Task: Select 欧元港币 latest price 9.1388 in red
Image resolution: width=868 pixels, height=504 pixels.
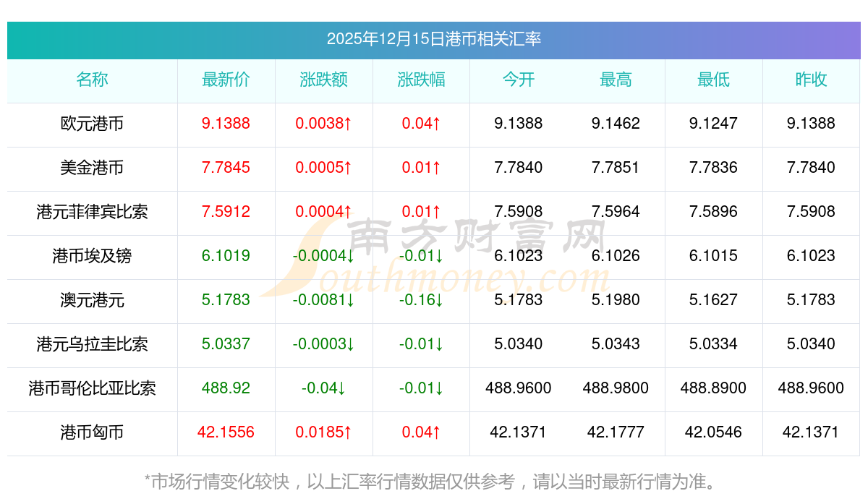Action: coord(226,124)
